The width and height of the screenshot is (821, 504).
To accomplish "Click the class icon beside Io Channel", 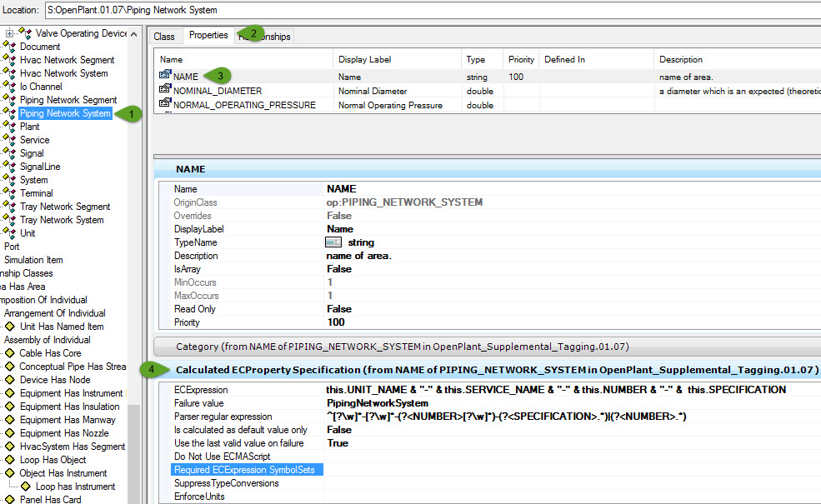I will click(x=9, y=87).
